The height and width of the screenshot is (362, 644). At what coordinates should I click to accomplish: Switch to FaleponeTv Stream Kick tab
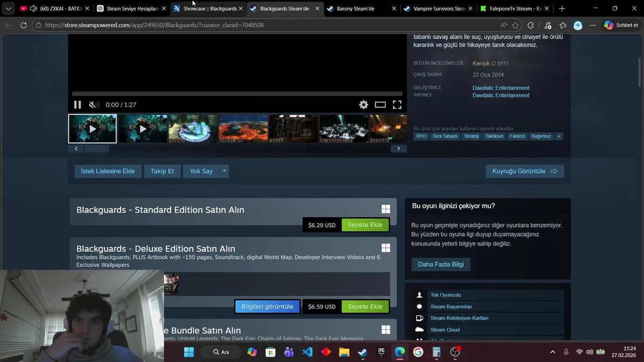(x=515, y=9)
